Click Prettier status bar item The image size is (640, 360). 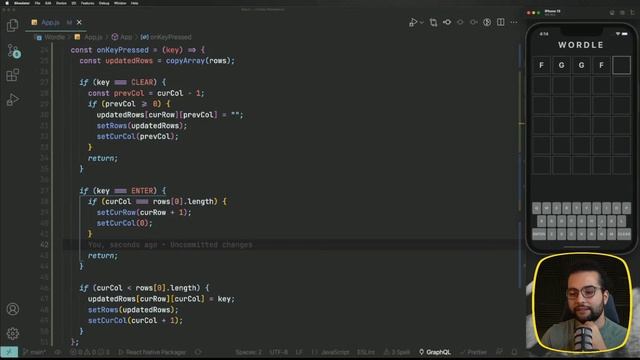(x=473, y=352)
